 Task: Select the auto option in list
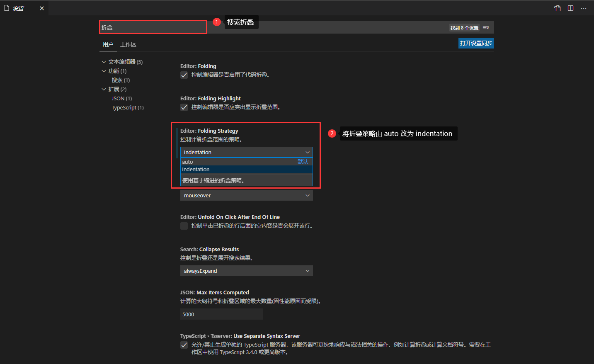click(x=247, y=162)
